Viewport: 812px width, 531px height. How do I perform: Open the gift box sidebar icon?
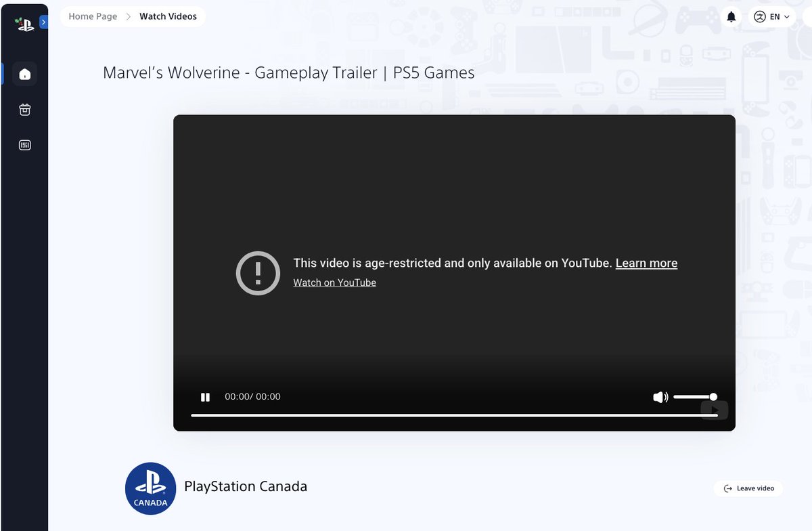pos(25,110)
